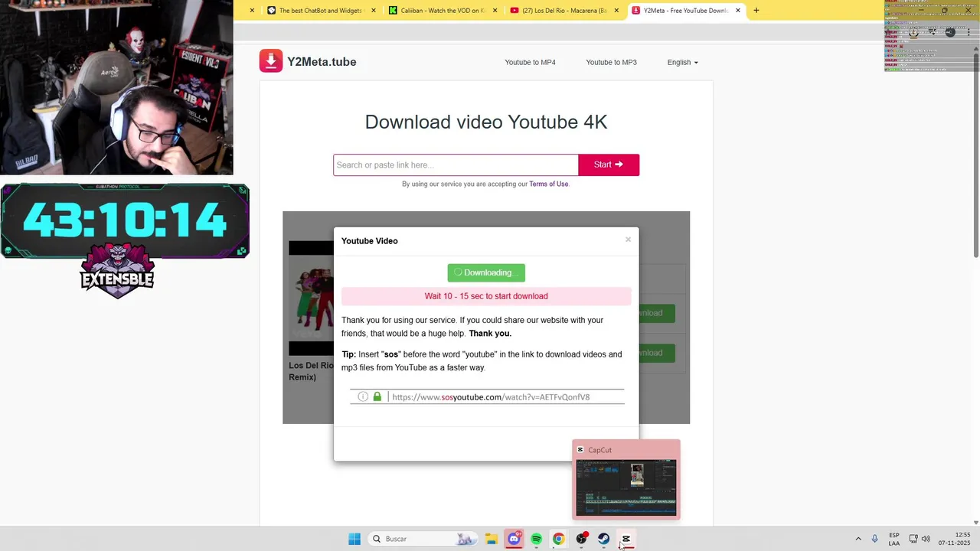The width and height of the screenshot is (980, 551).
Task: Expand the English language dropdown
Action: pos(682,62)
